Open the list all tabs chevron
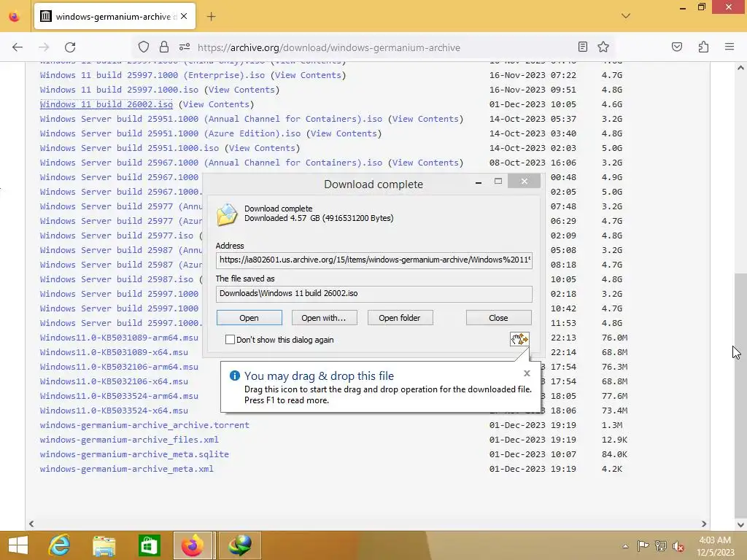Screen dimensions: 747x560 pyautogui.click(x=625, y=16)
